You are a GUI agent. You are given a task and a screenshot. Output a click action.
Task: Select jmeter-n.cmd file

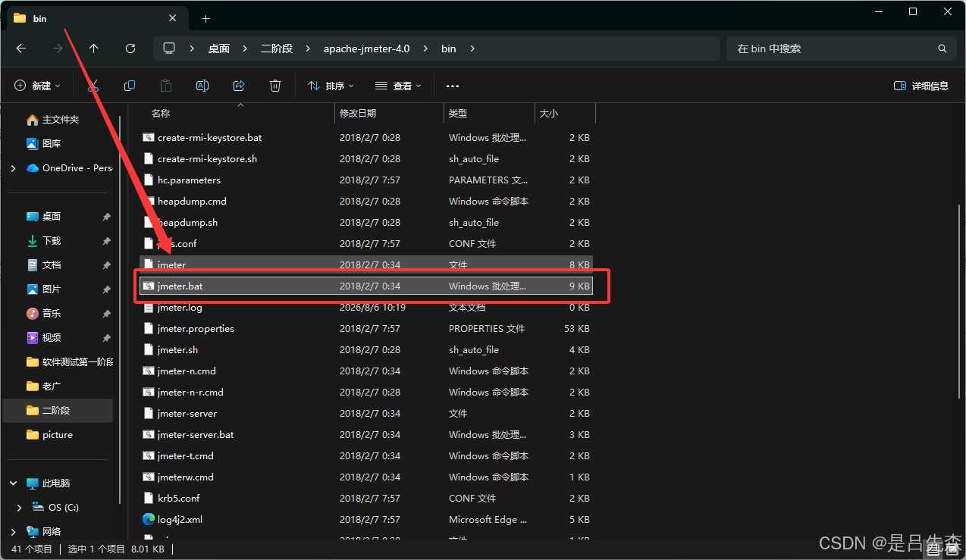pyautogui.click(x=366, y=371)
